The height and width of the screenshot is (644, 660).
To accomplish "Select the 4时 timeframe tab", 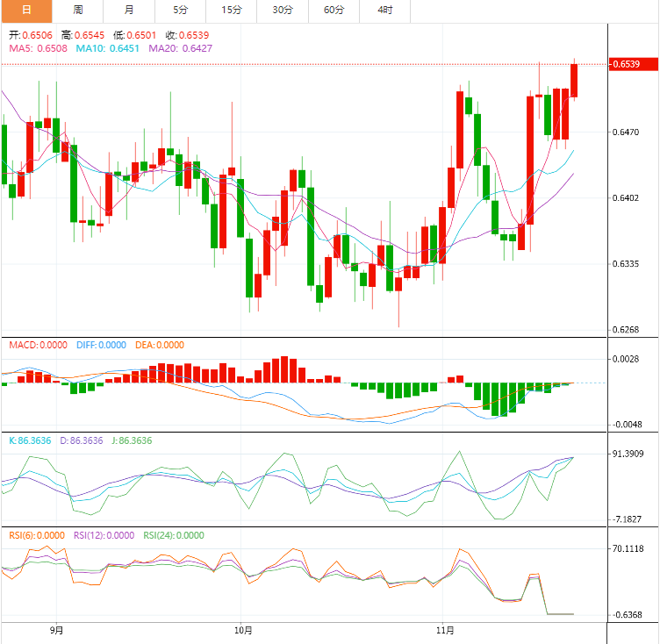I will (385, 11).
